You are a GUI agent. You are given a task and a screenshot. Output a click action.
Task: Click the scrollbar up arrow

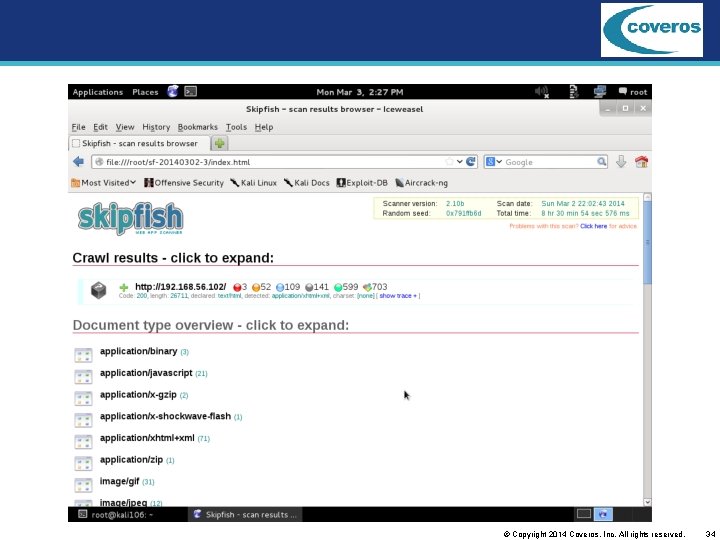click(647, 197)
